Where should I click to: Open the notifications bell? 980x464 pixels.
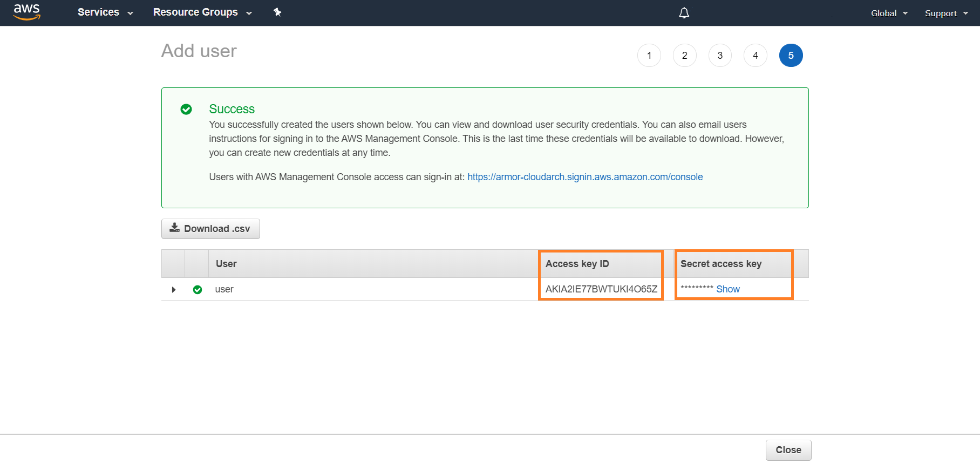(x=684, y=13)
